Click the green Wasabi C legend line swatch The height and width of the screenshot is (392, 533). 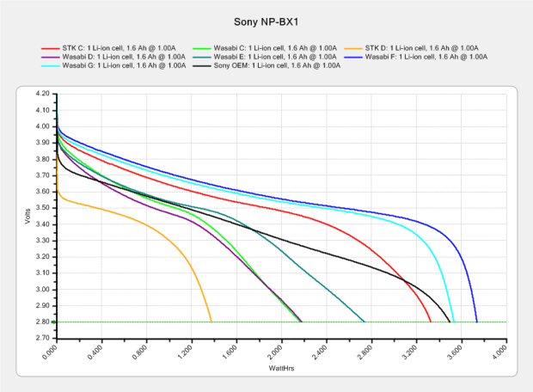tap(202, 49)
